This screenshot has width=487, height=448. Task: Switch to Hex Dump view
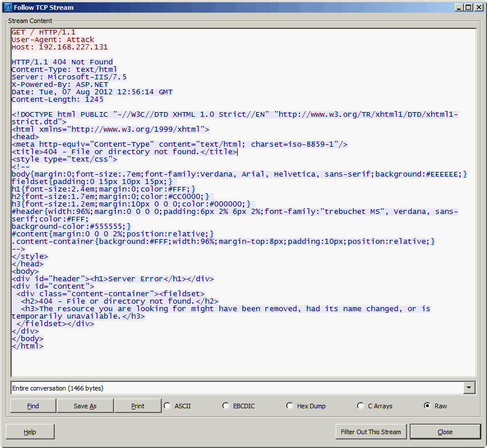290,405
